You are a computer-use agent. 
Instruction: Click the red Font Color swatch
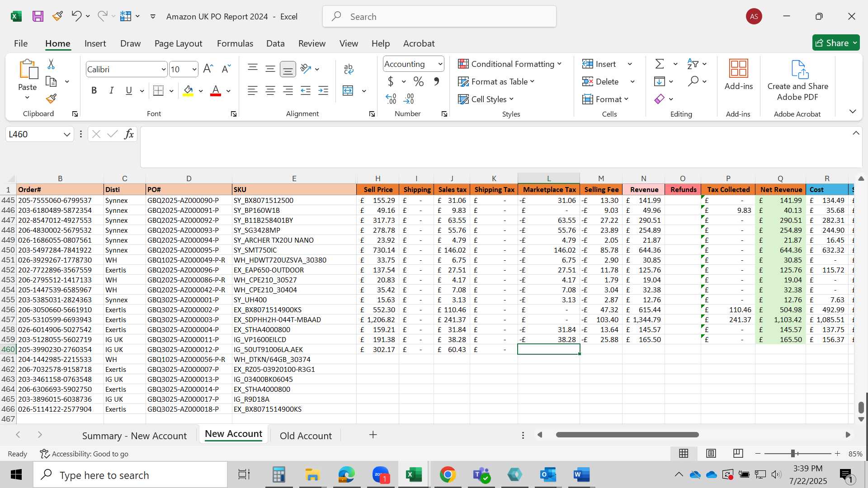point(216,91)
